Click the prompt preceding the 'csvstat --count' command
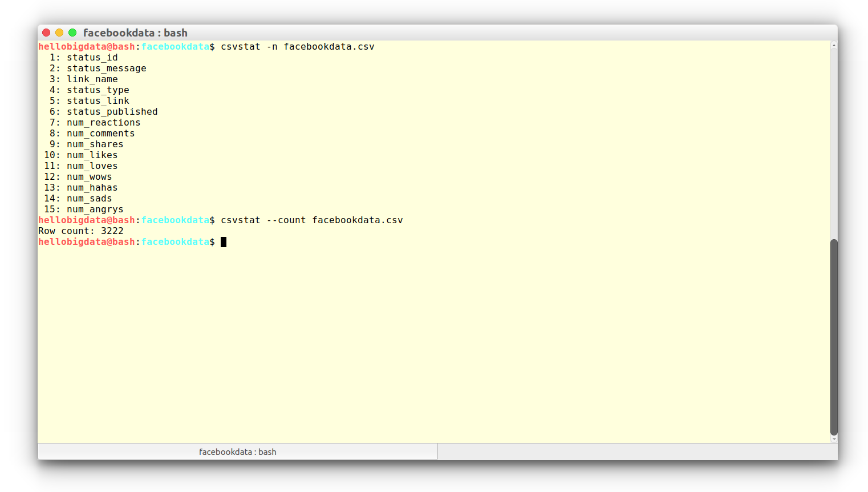This screenshot has height=492, width=868. tap(127, 220)
